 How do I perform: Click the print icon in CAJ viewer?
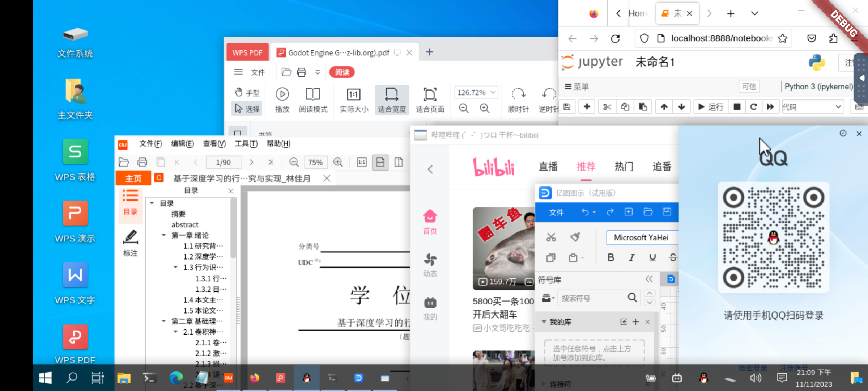click(142, 162)
